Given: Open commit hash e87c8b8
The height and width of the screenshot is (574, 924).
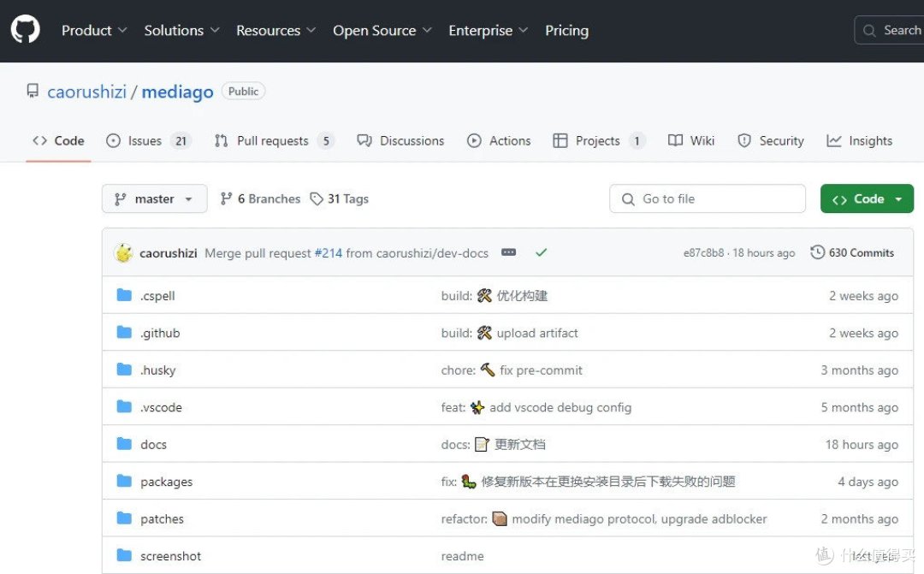Looking at the screenshot, I should (703, 253).
